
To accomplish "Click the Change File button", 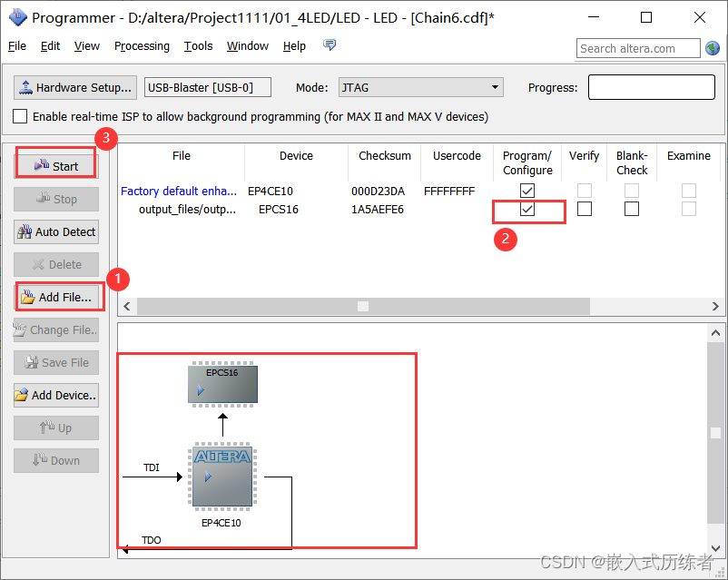I will 55,329.
